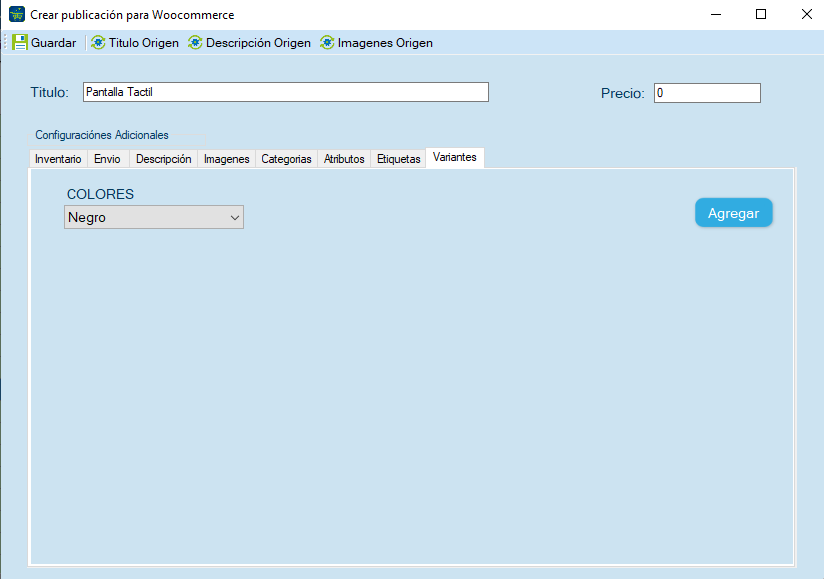Open the Envio tab

[x=108, y=159]
